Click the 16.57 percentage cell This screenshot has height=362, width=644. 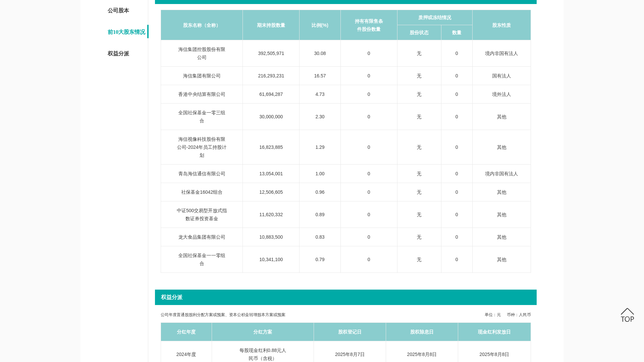point(320,76)
